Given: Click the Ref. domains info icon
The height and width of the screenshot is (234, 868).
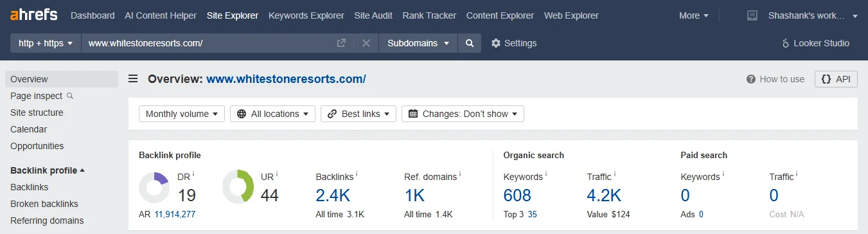Looking at the screenshot, I should point(460,174).
